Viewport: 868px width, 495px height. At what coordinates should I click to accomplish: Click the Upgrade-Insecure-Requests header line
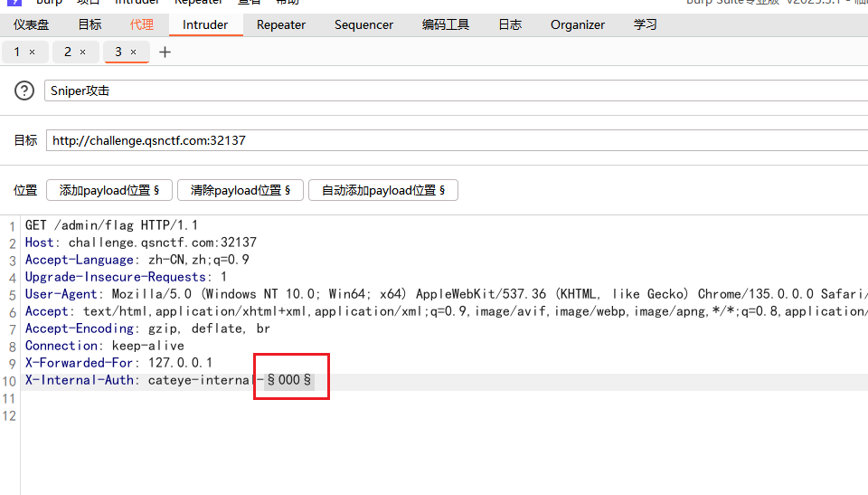(x=126, y=277)
